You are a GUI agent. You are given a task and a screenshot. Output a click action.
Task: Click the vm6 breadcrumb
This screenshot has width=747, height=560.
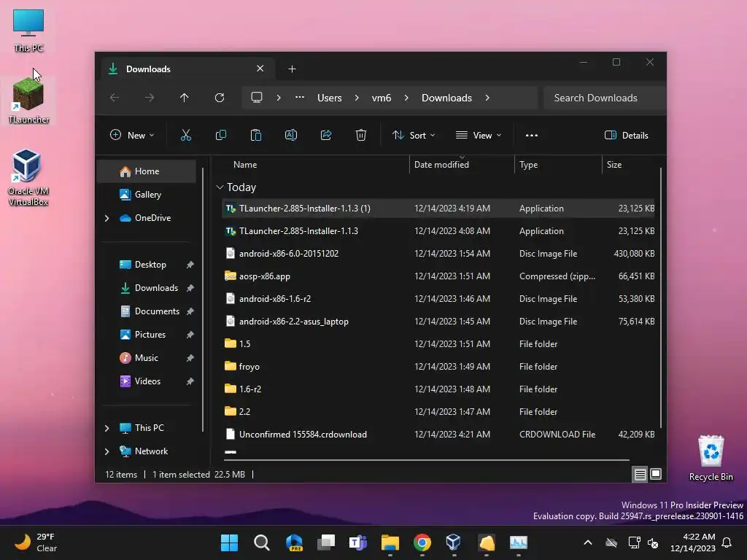click(x=382, y=98)
